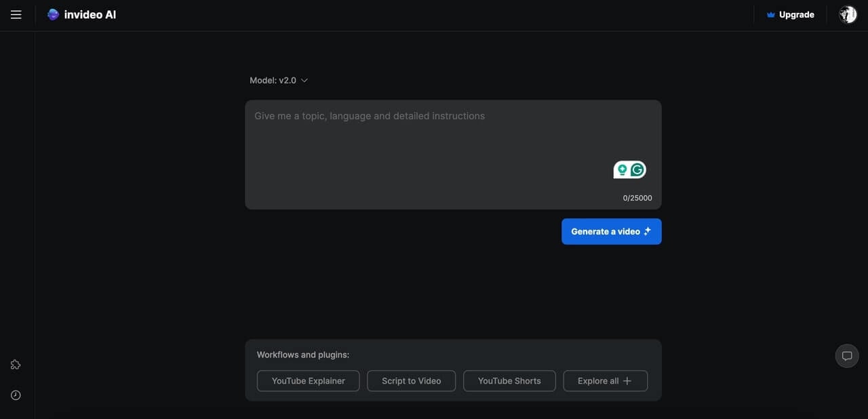The image size is (868, 419).
Task: Click the invideo AI logo
Action: click(x=53, y=14)
